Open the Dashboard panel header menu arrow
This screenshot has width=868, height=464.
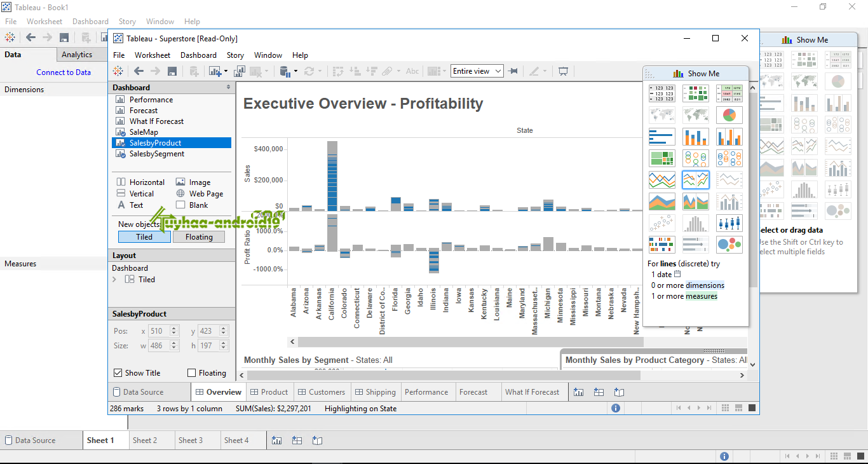[228, 87]
